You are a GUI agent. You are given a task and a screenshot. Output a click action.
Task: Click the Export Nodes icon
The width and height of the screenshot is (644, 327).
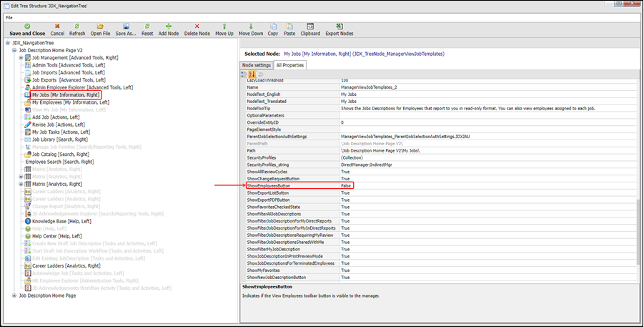coord(339,26)
